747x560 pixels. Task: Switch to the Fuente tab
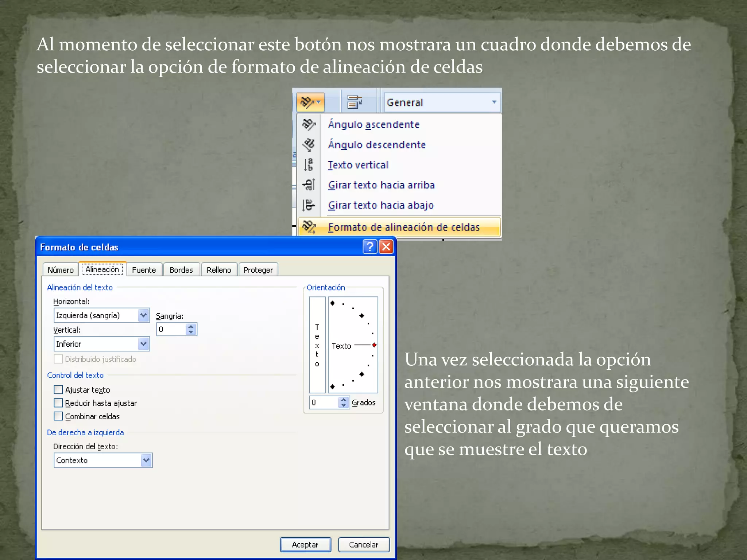pyautogui.click(x=144, y=270)
